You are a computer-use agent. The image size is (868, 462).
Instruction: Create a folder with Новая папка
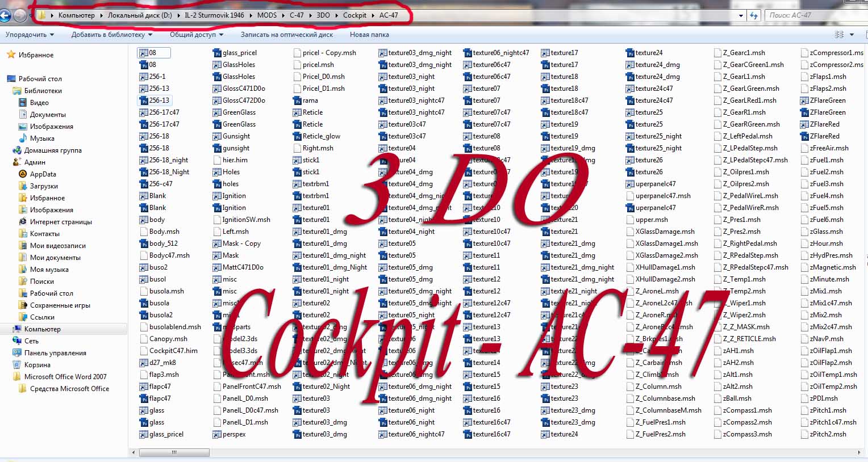[x=369, y=35]
